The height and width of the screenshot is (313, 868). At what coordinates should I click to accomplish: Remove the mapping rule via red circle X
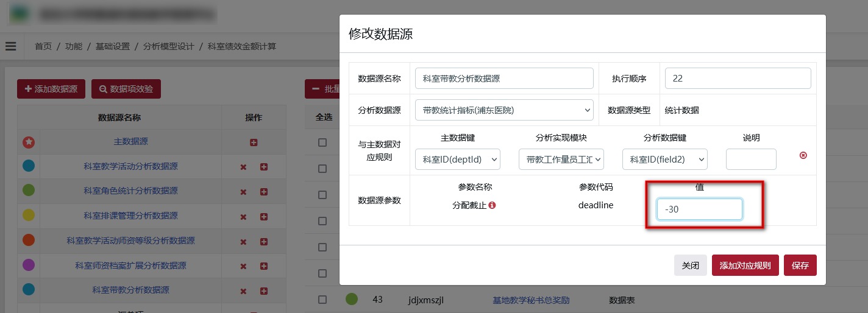(803, 155)
